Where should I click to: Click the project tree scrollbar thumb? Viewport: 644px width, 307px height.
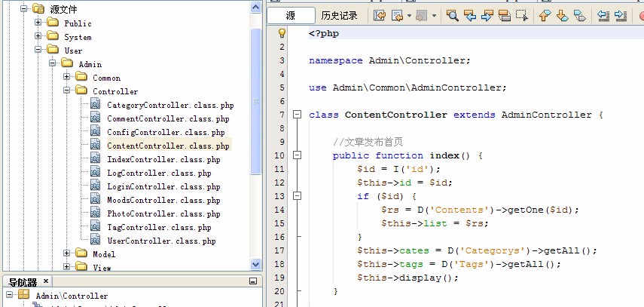256,101
